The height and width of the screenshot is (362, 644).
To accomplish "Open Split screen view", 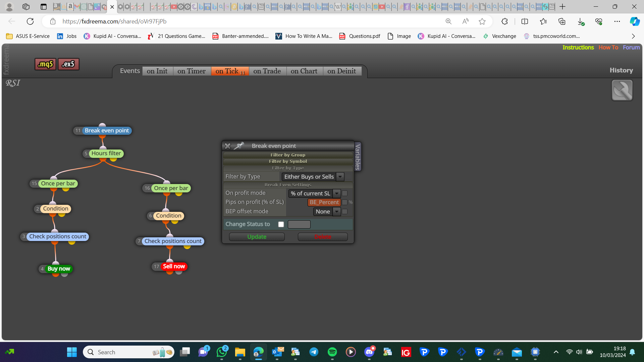I will (525, 21).
